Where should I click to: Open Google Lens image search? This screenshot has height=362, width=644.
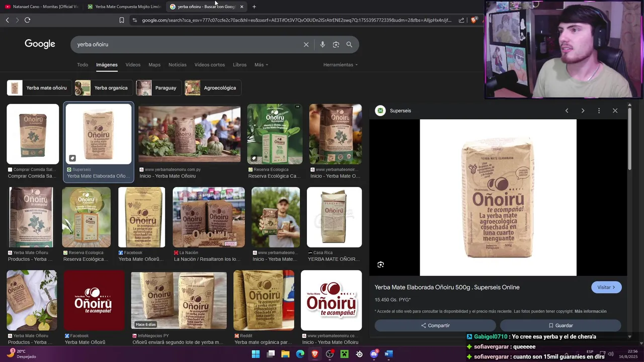[336, 44]
